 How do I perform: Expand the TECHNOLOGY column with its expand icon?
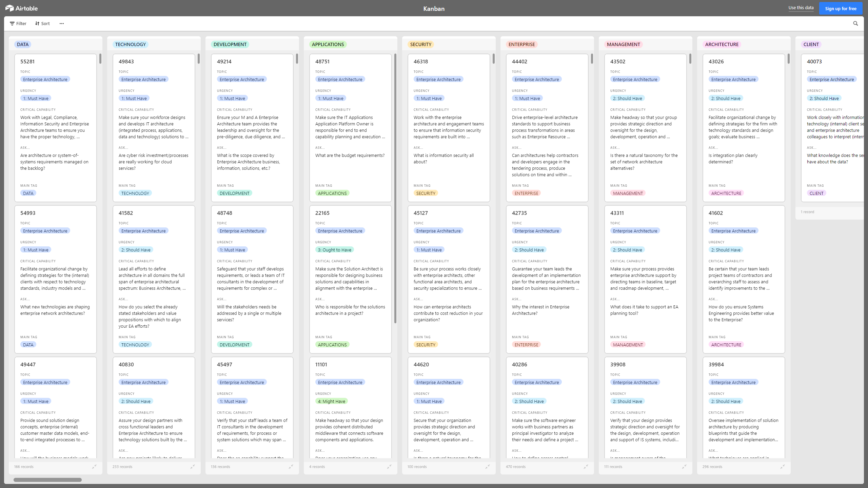coord(193,467)
